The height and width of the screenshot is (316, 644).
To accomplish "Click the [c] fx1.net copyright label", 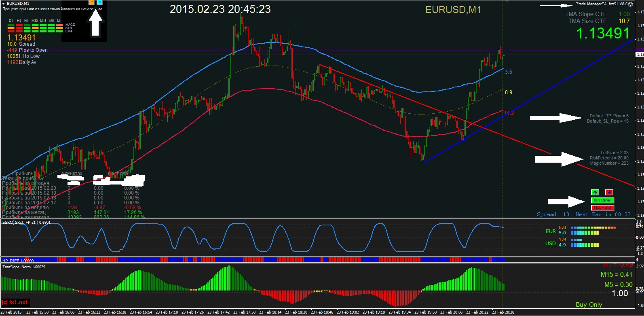I will 15,302.
